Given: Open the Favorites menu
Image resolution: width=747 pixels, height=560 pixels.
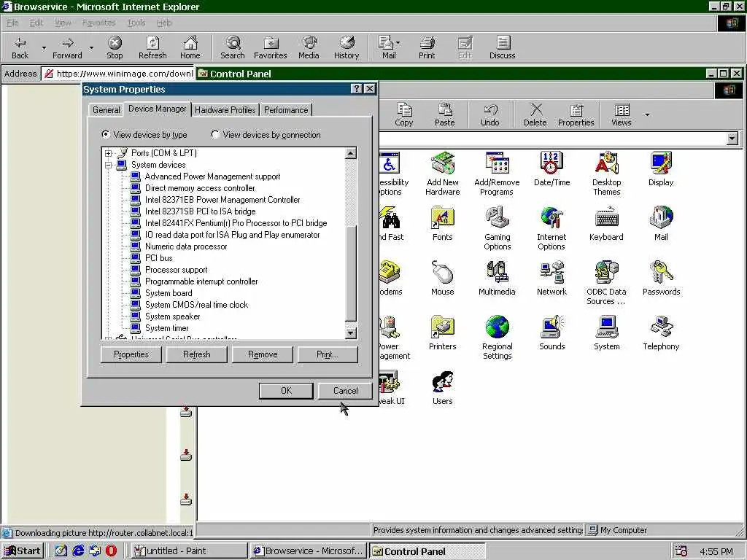Looking at the screenshot, I should (x=98, y=23).
